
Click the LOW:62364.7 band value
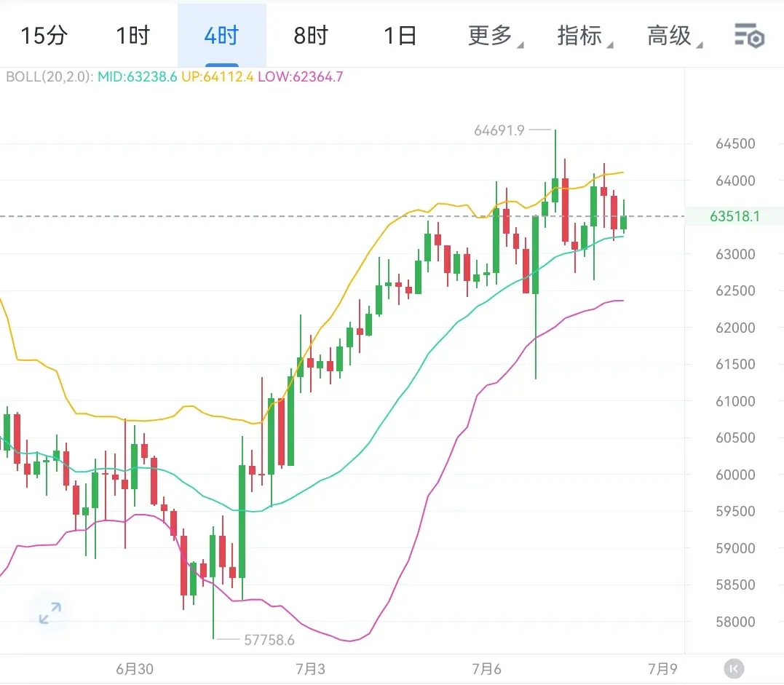[301, 77]
